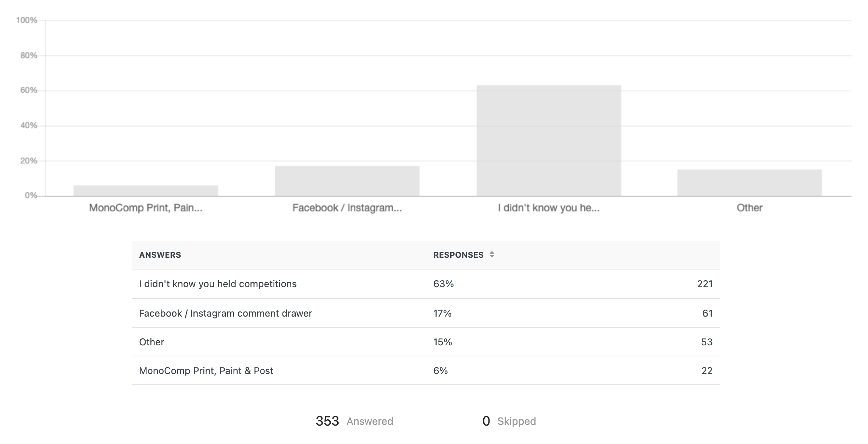Click the 221 response count
Image resolution: width=868 pixels, height=444 pixels.
click(705, 284)
